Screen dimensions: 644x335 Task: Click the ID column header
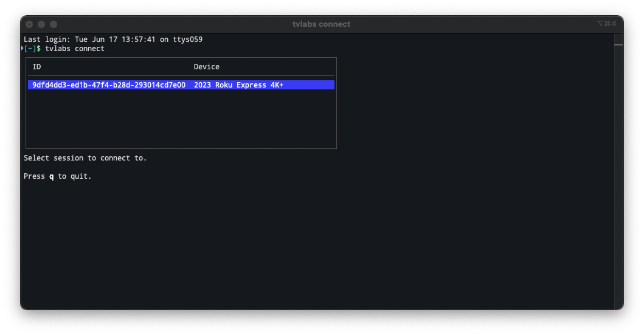(x=36, y=67)
